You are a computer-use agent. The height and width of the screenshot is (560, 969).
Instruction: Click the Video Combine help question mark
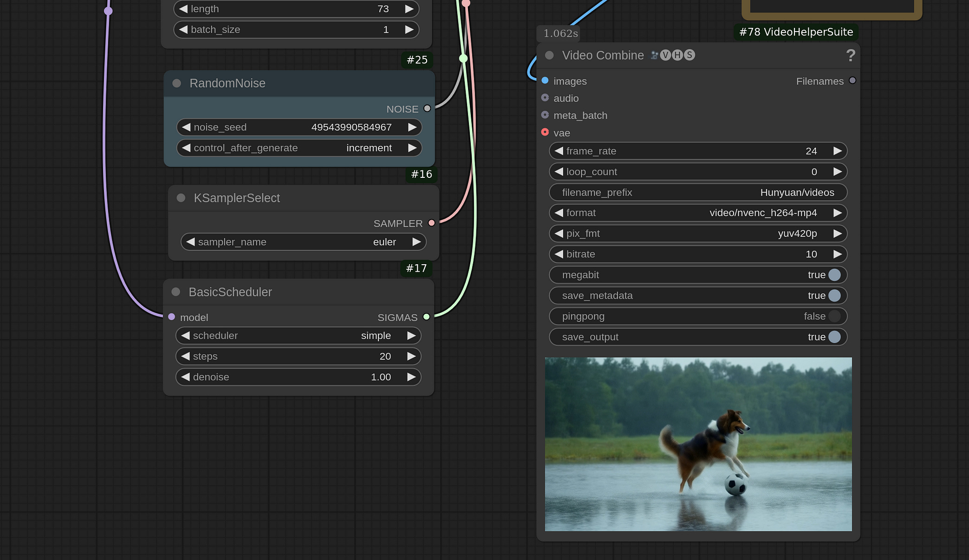click(850, 56)
